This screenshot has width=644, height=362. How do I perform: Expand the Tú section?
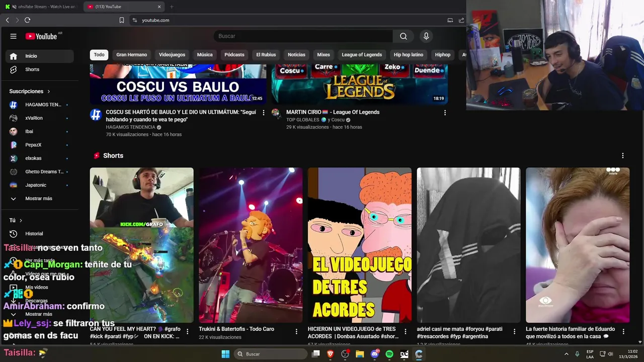(16, 220)
